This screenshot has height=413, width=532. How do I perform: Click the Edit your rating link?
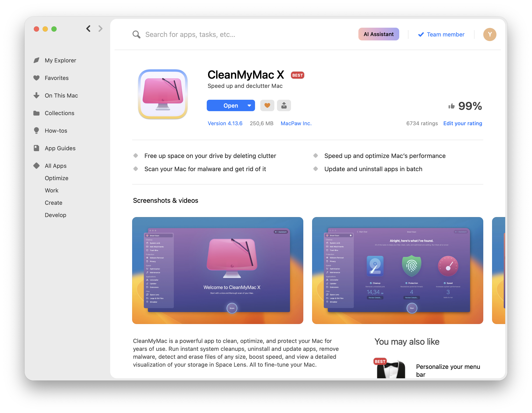463,123
